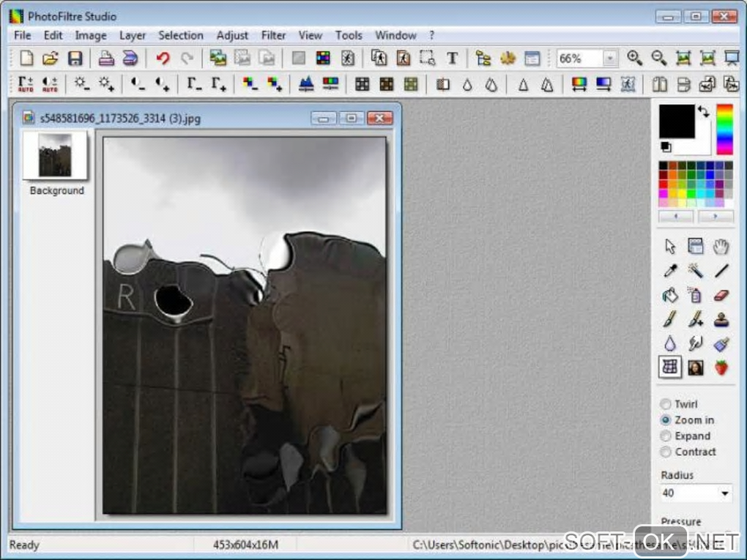This screenshot has width=747, height=560.
Task: Click the Auto contrast icon
Action: (50, 84)
